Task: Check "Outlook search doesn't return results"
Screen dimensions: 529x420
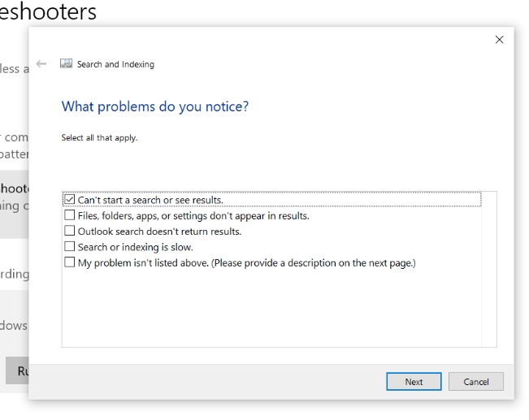Action: [70, 231]
